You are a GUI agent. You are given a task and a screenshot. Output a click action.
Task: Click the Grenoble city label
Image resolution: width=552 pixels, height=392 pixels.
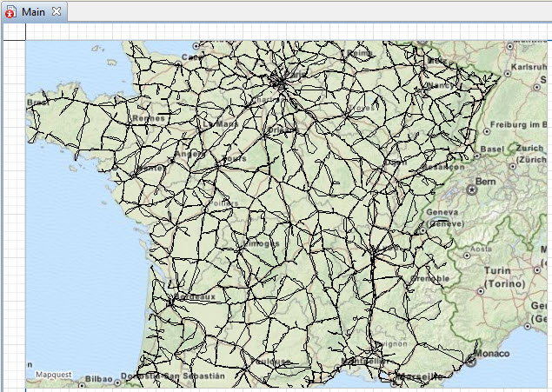(430, 278)
